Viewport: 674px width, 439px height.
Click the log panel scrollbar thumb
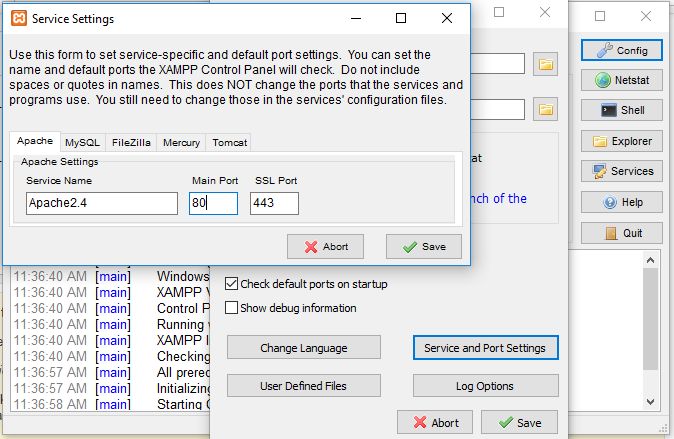click(650, 319)
